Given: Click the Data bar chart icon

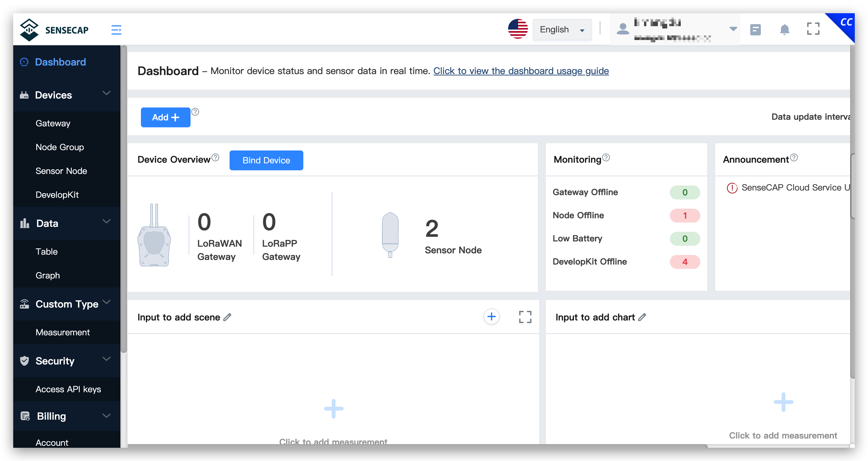Looking at the screenshot, I should 24,223.
